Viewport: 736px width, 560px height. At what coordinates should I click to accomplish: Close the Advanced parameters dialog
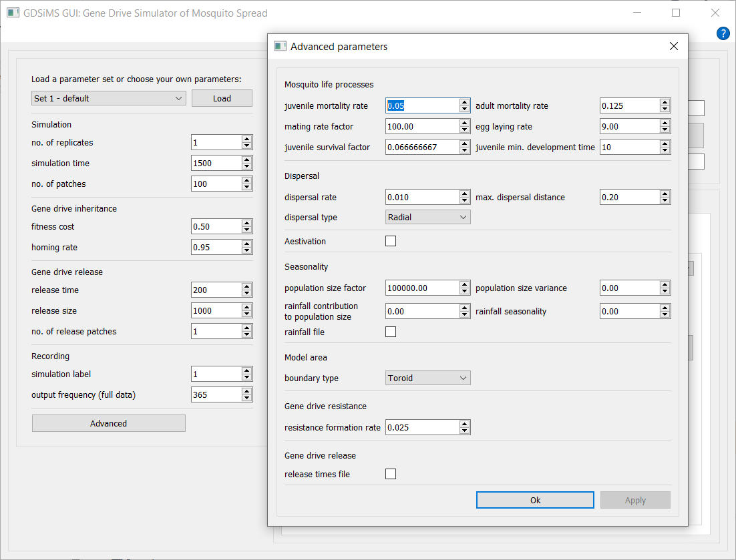(x=674, y=46)
